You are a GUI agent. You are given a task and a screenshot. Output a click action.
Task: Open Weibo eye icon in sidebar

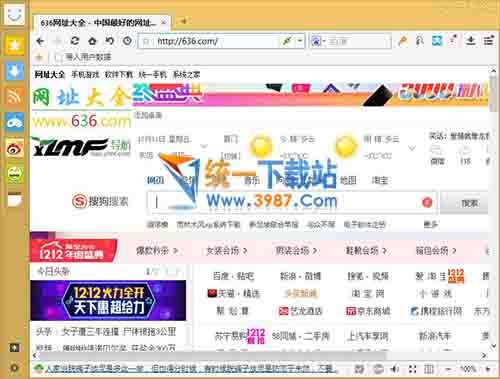point(14,148)
